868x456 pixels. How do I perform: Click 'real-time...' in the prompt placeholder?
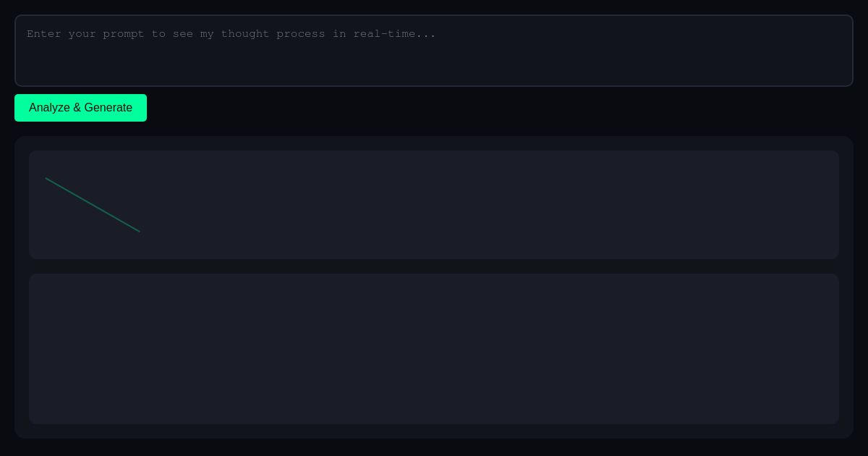[394, 34]
